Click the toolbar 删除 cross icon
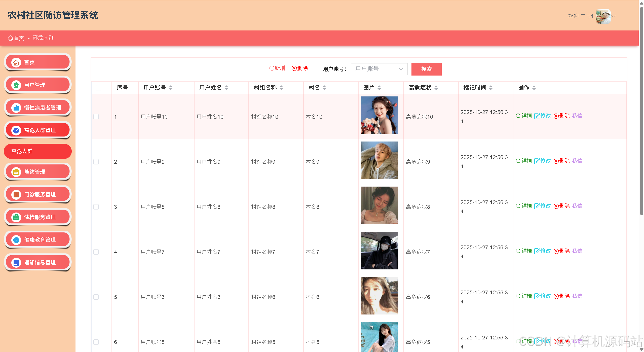Screen dimensions: 644x352 294,68
